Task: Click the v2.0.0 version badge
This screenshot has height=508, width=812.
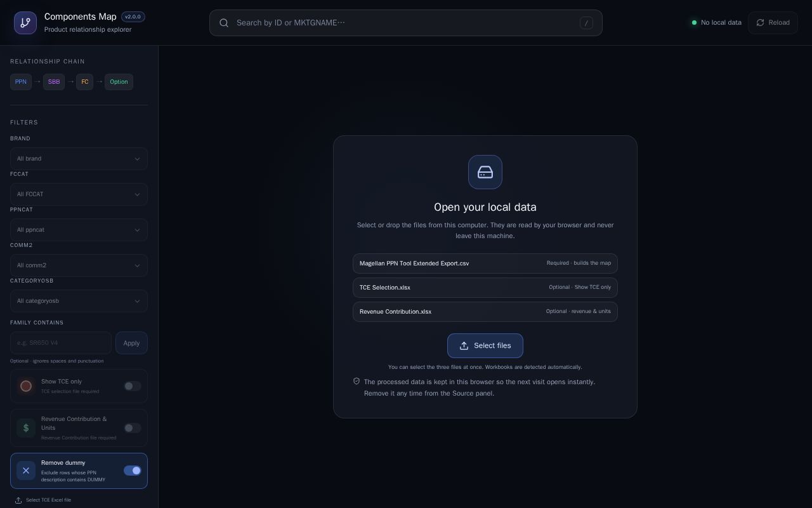Action: (x=133, y=17)
